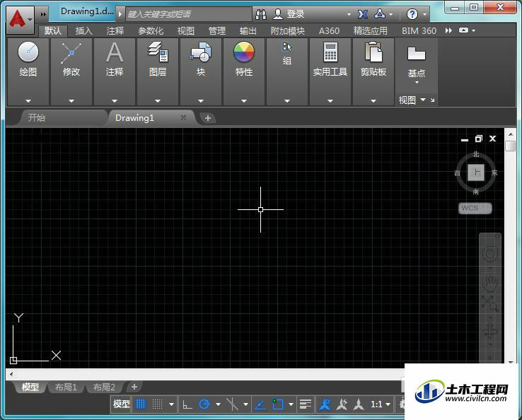Click 北 (North) on the ViewCube compass
The width and height of the screenshot is (522, 420).
pyautogui.click(x=476, y=154)
